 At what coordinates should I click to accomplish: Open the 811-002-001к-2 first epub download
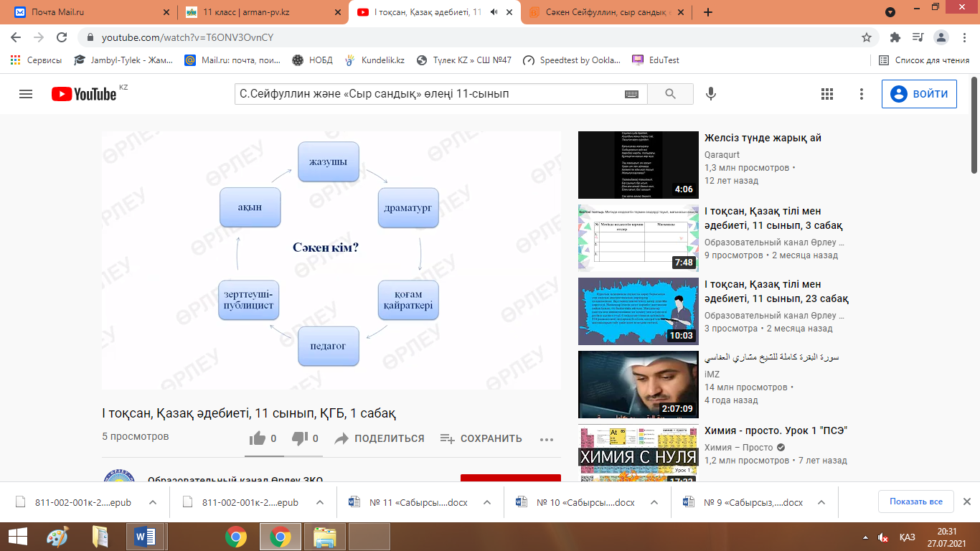[x=83, y=502]
